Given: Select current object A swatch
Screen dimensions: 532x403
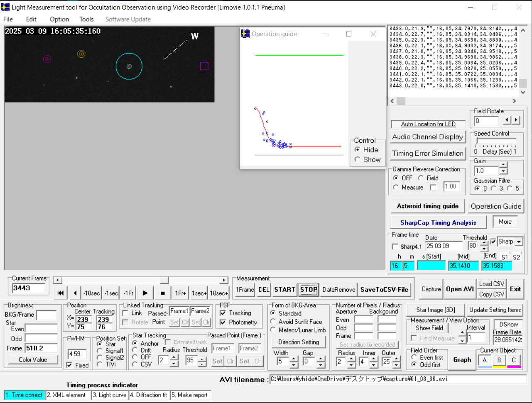Looking at the screenshot, I should (x=485, y=361).
